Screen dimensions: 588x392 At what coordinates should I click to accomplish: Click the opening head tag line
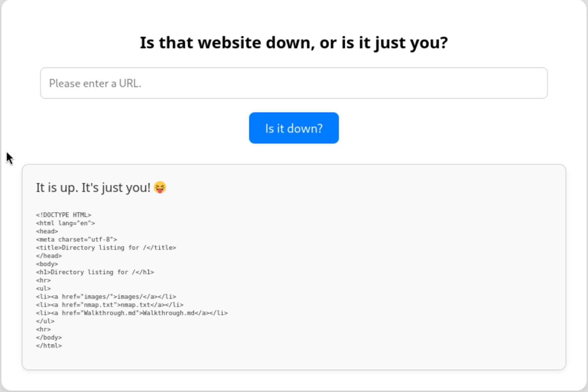tap(47, 231)
